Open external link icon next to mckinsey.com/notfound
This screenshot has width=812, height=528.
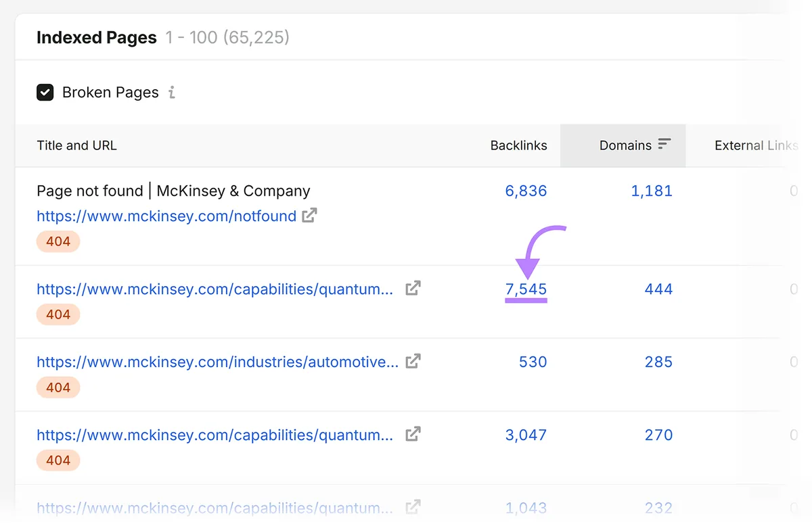tap(309, 216)
